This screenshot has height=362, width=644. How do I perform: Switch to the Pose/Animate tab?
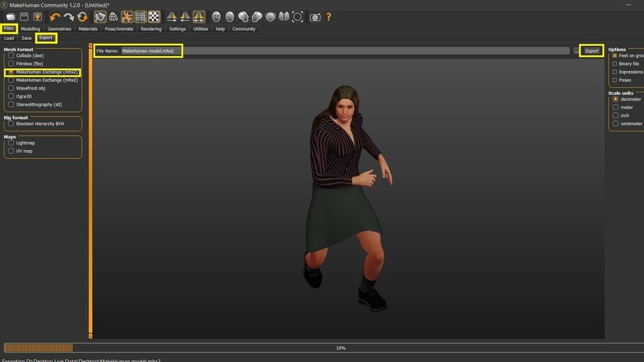pyautogui.click(x=118, y=29)
